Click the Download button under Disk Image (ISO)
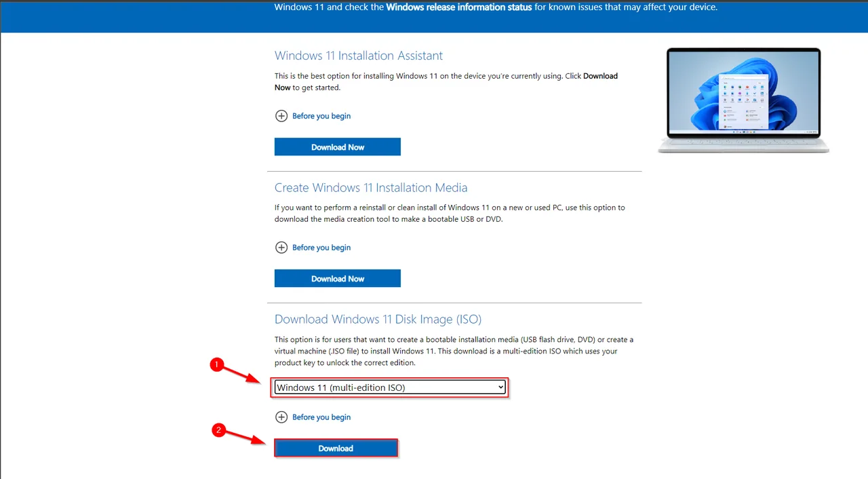Screen dimensions: 868x479 pos(336,448)
